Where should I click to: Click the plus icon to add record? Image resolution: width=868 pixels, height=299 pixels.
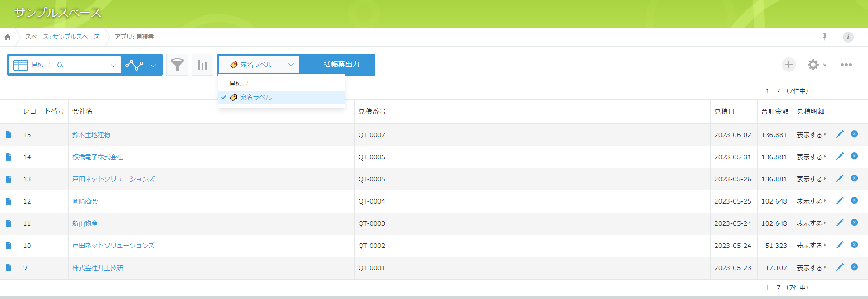coord(788,65)
